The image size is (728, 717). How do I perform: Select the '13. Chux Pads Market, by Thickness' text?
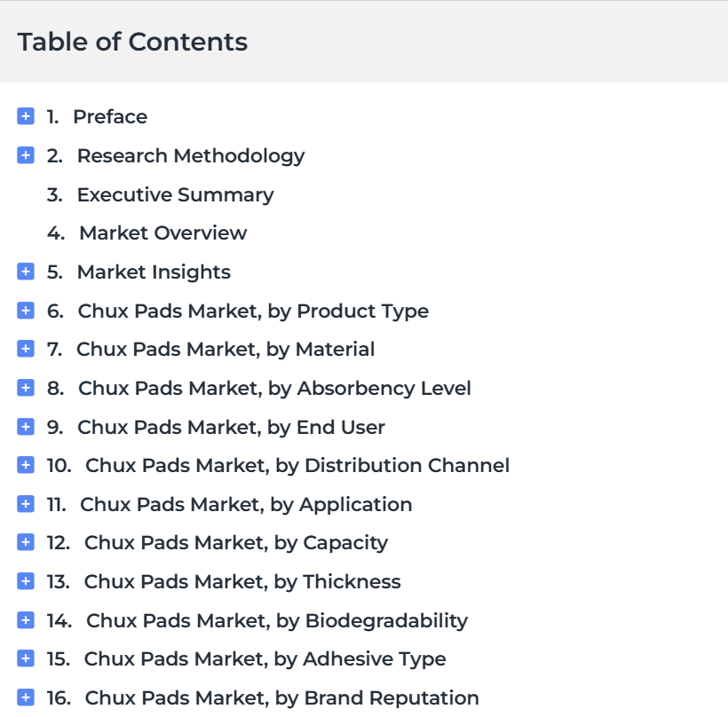point(224,582)
